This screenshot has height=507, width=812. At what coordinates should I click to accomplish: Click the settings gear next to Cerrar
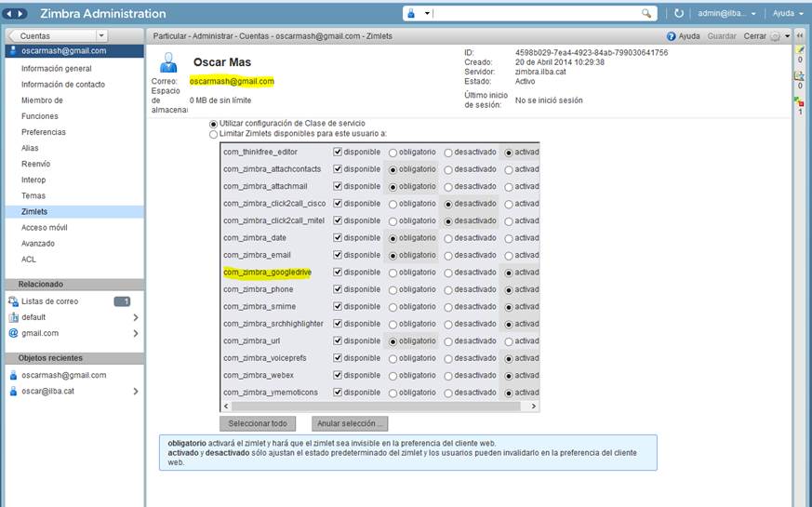(x=775, y=36)
